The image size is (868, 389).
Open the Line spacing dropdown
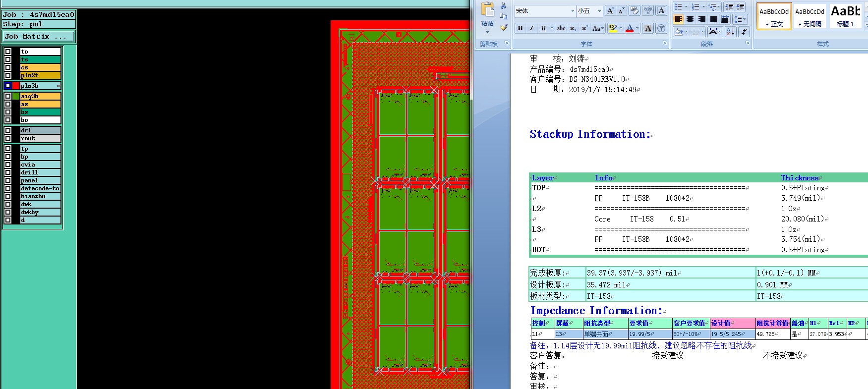(740, 19)
